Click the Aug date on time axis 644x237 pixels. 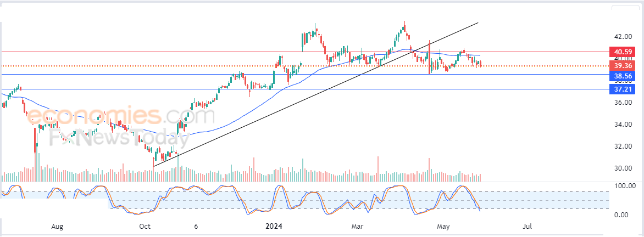click(58, 226)
